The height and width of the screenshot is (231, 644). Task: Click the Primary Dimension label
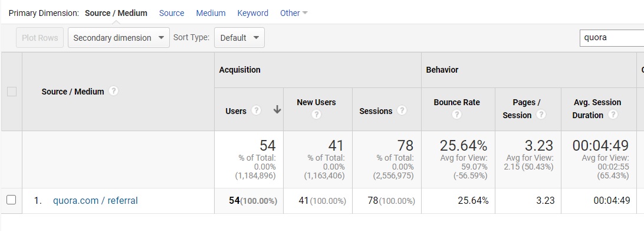(44, 13)
